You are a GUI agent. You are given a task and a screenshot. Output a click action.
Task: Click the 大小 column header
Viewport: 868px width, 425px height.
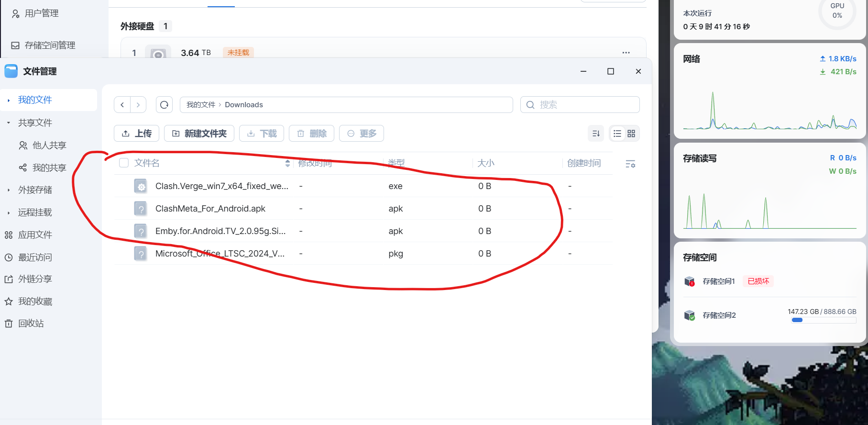click(x=486, y=163)
